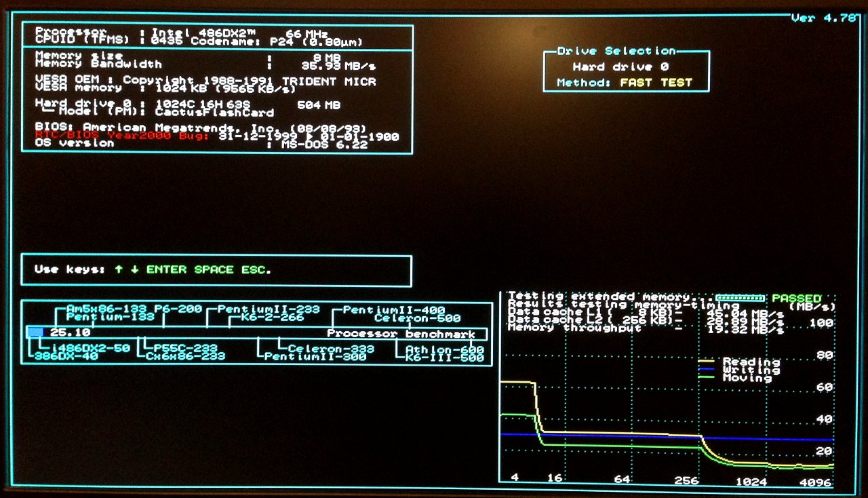868x498 pixels.
Task: Click the extended memory test progress bar
Action: [741, 298]
